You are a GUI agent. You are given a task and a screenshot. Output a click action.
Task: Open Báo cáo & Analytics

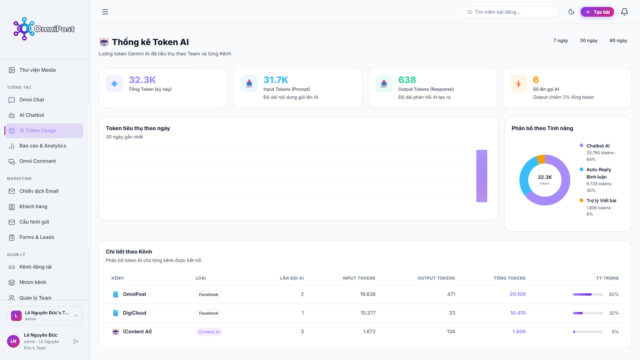click(44, 146)
